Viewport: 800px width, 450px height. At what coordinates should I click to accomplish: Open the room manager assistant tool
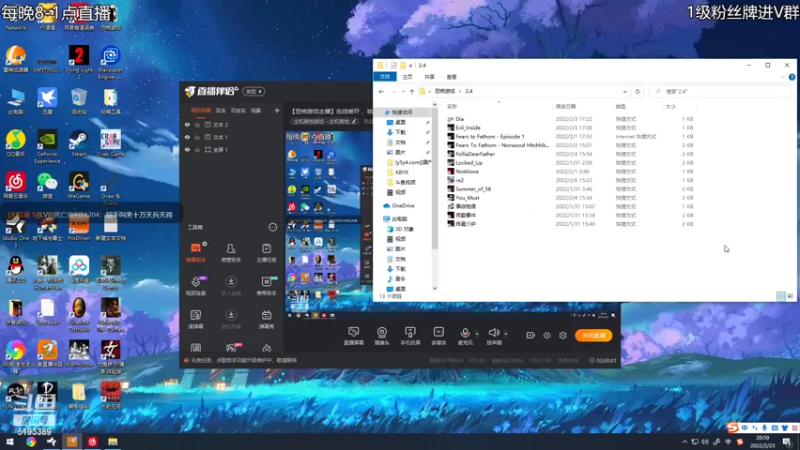point(231,253)
